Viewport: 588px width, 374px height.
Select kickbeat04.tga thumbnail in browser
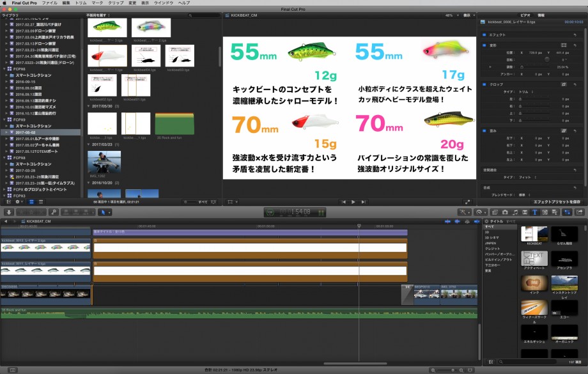tap(146, 56)
